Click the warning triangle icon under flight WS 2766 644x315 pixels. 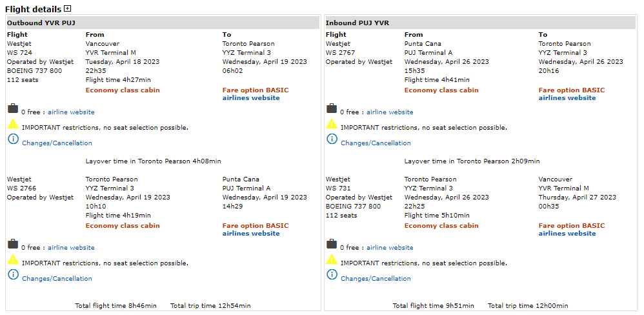[x=13, y=259]
